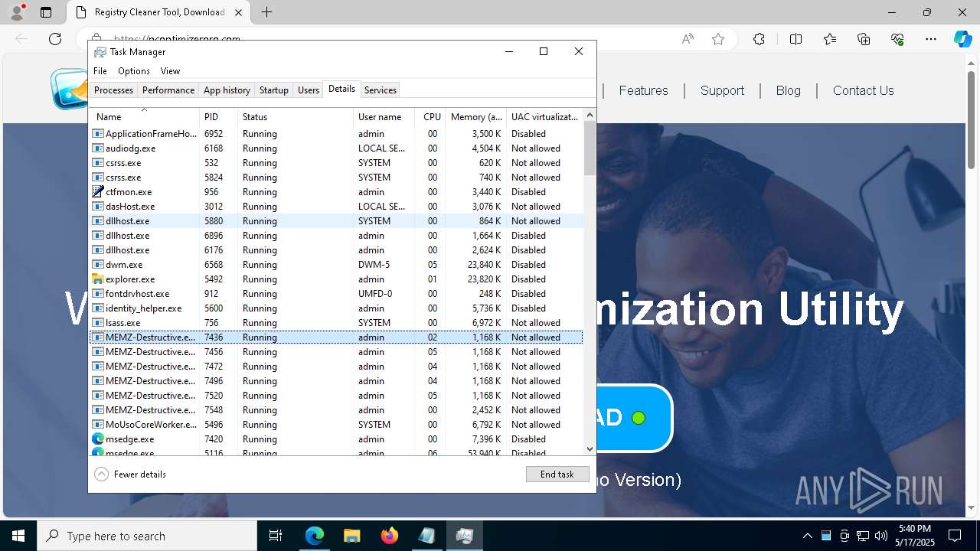Open volume control in system tray

click(x=881, y=536)
